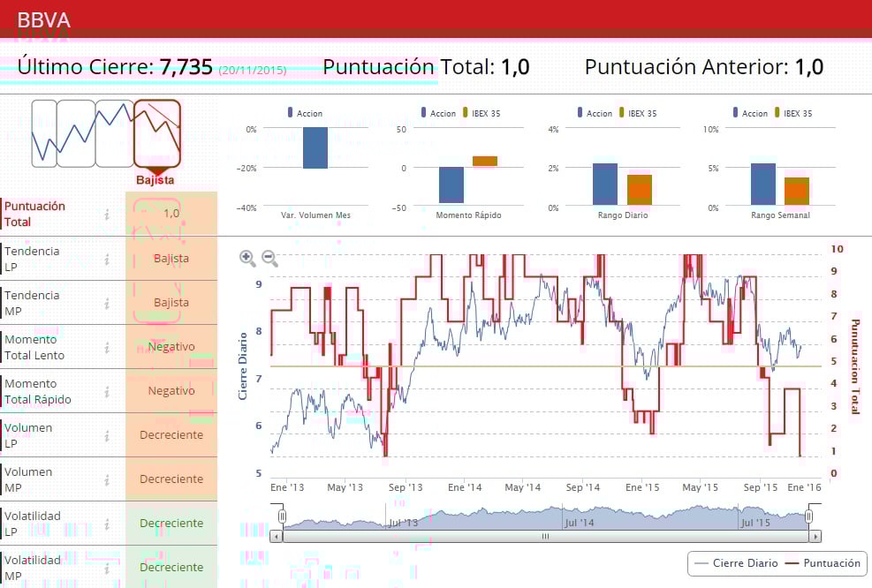Open info icon for Volumen LP
This screenshot has width=872, height=588.
(107, 436)
